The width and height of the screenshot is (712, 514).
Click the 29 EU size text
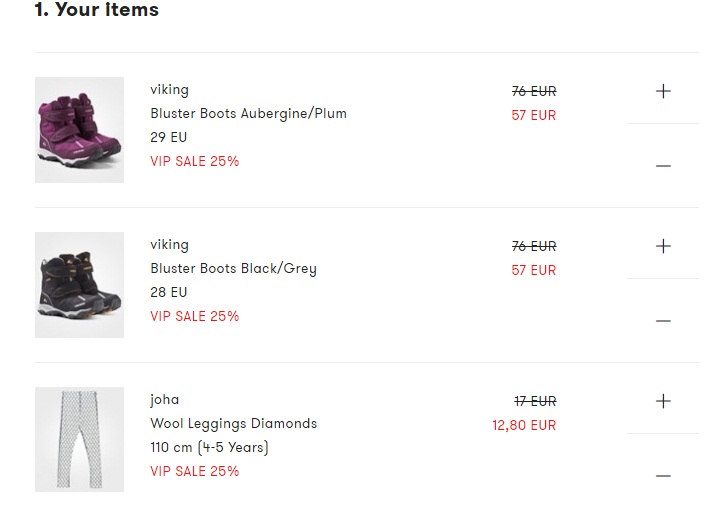(168, 137)
